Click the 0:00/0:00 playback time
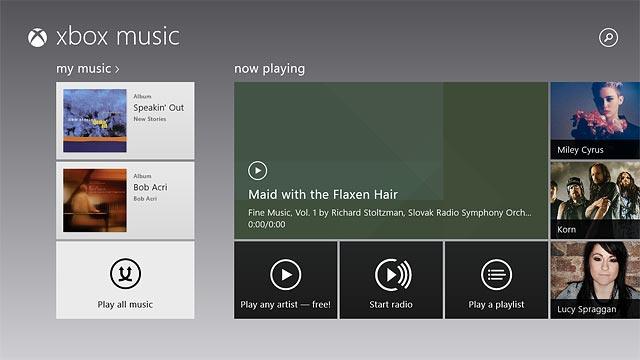This screenshot has width=640, height=360. point(267,224)
